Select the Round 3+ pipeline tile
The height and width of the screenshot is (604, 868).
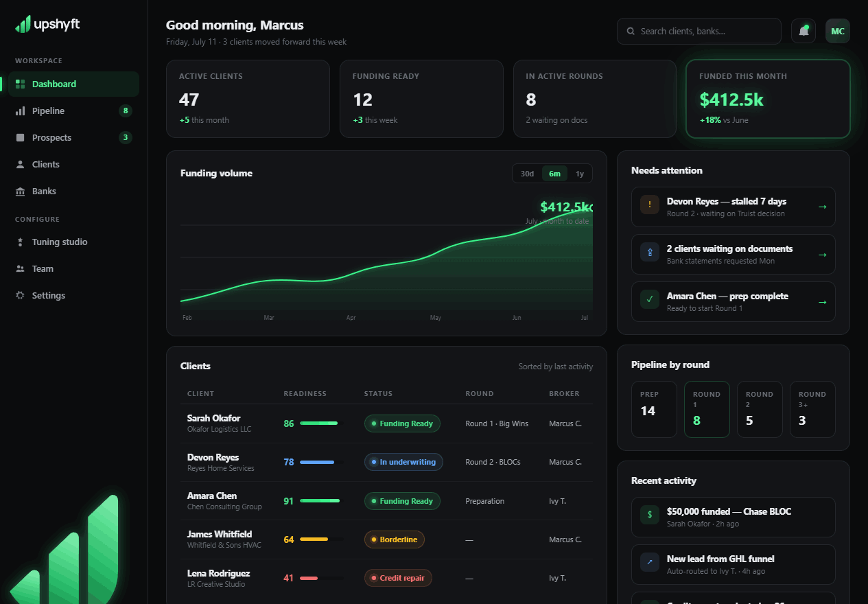pyautogui.click(x=812, y=409)
